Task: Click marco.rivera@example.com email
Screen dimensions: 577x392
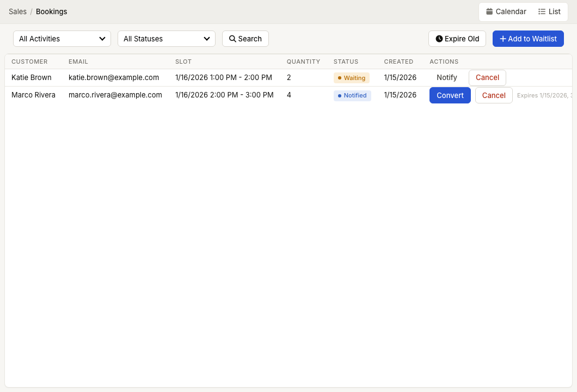Action: 115,95
